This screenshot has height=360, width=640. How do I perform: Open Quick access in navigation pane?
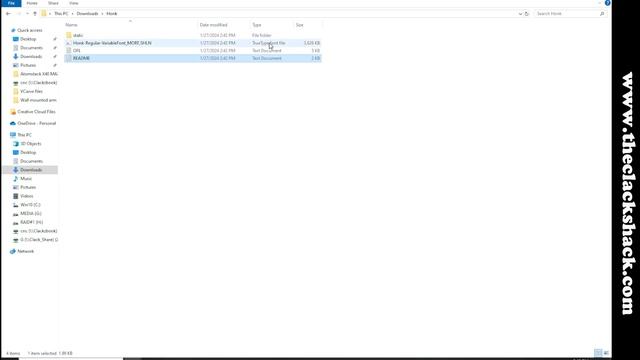(x=29, y=30)
